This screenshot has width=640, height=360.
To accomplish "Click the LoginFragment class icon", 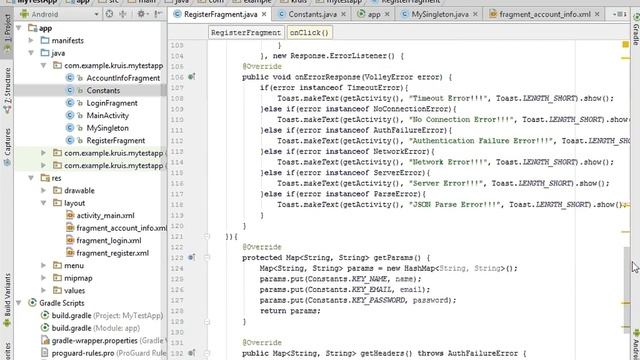I will coord(70,103).
